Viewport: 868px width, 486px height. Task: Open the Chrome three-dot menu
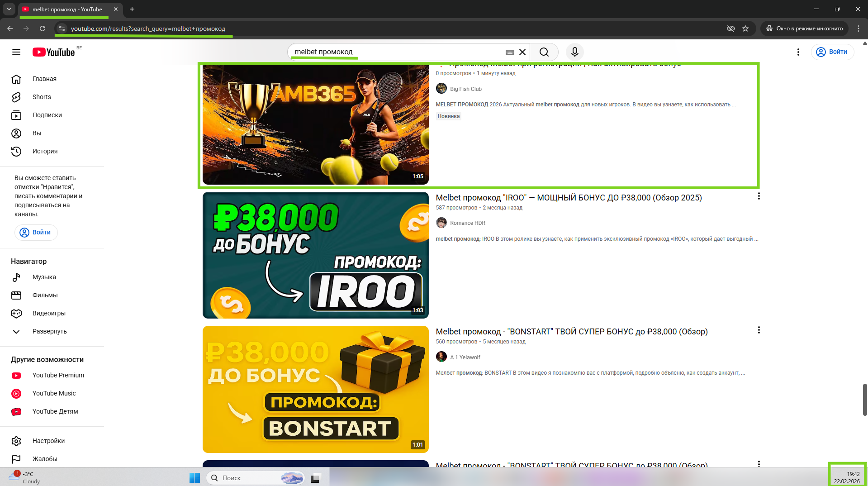(x=859, y=29)
